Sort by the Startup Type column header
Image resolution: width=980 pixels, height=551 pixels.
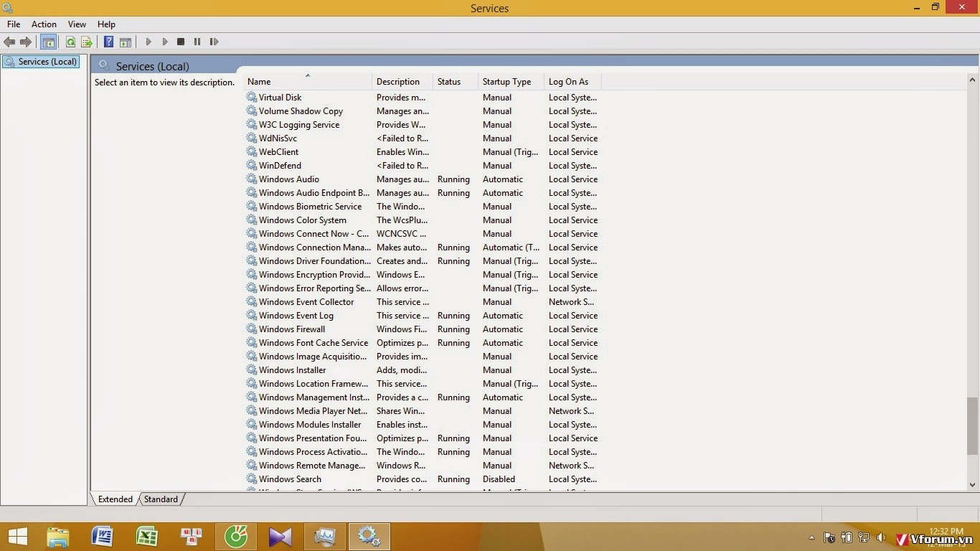click(x=511, y=81)
